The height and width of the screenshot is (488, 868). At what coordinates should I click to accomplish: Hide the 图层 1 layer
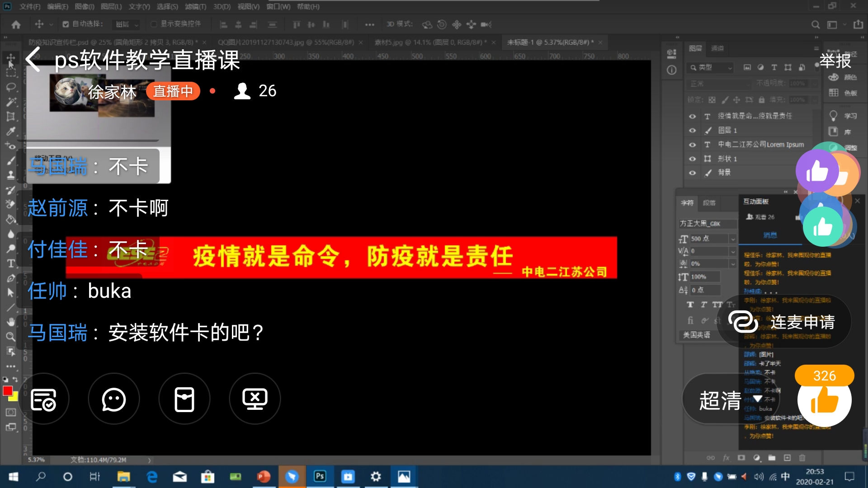[692, 131]
